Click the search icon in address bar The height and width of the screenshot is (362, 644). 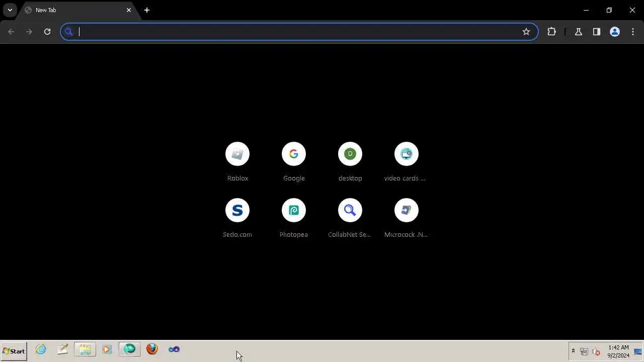pyautogui.click(x=69, y=32)
